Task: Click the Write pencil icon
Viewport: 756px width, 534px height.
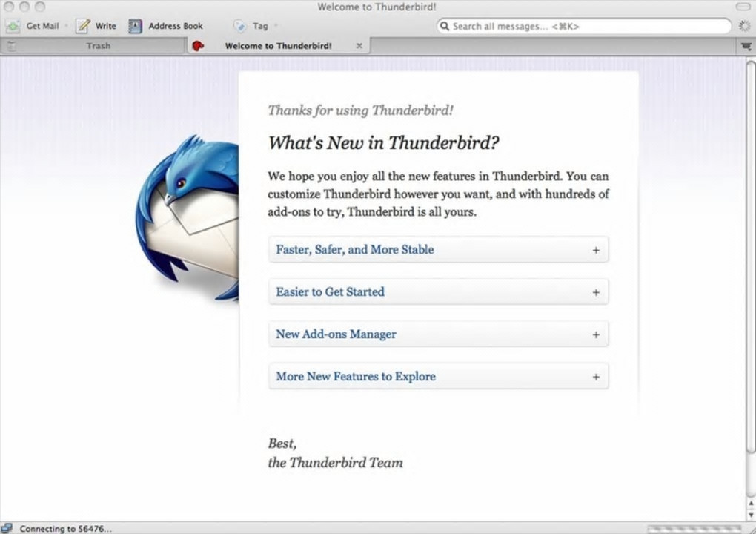Action: 82,26
